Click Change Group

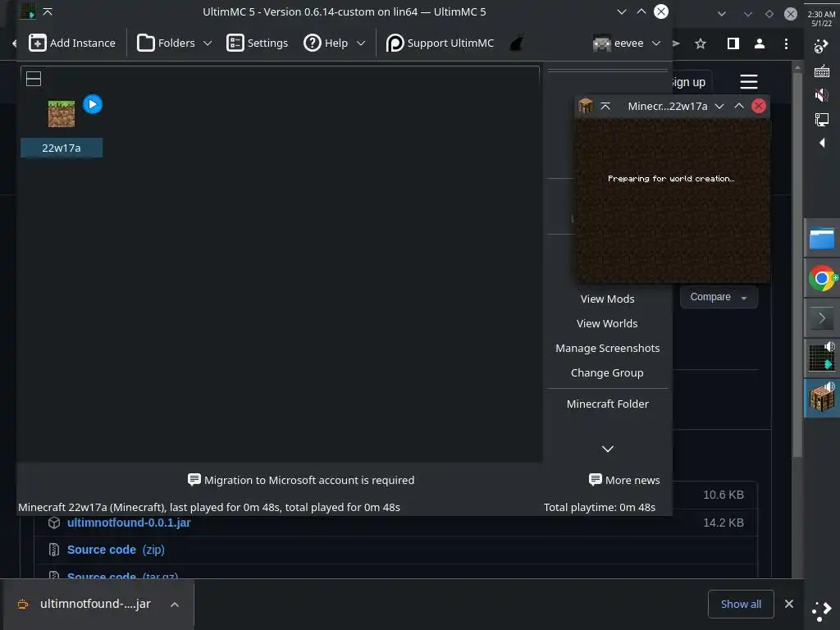(608, 373)
